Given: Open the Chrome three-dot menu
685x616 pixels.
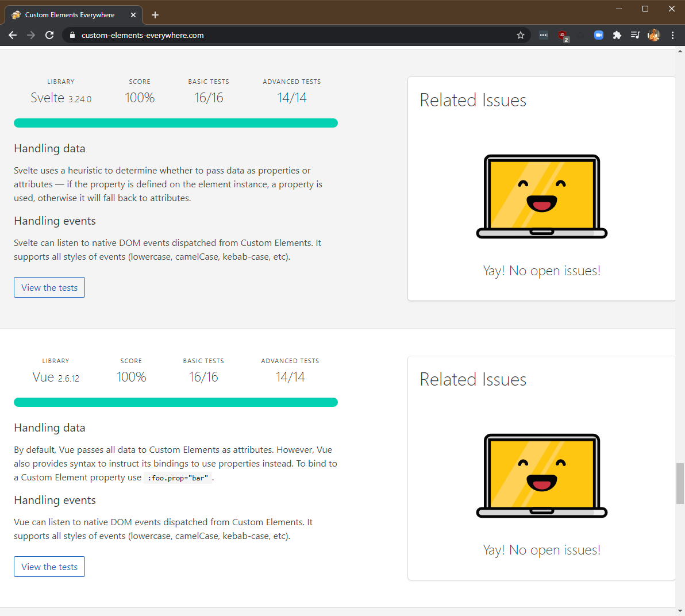Looking at the screenshot, I should (x=673, y=36).
